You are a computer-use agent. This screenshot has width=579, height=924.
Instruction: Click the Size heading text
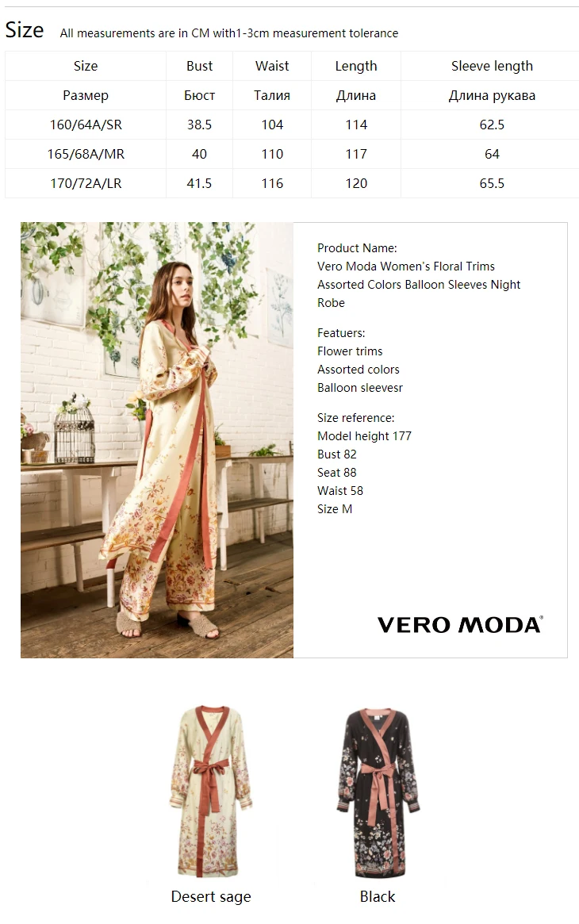(x=25, y=29)
